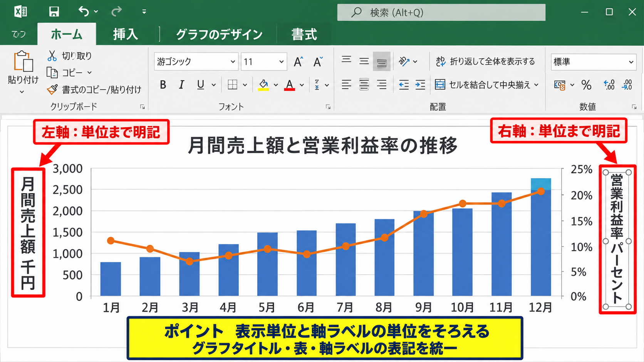Toggle 折り返して全体を表示する wrap text
The height and width of the screenshot is (362, 644).
point(485,62)
